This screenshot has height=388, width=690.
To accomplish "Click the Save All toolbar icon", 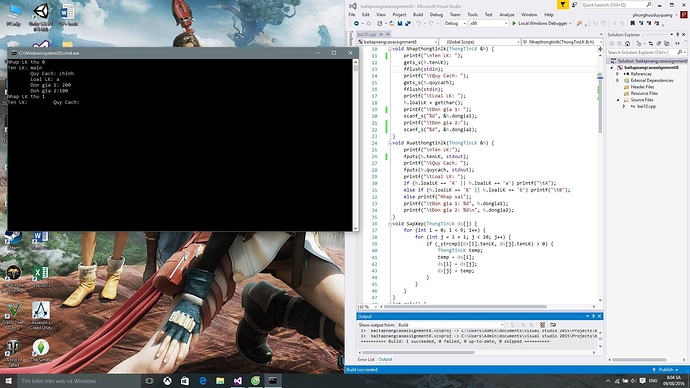I will coord(408,23).
